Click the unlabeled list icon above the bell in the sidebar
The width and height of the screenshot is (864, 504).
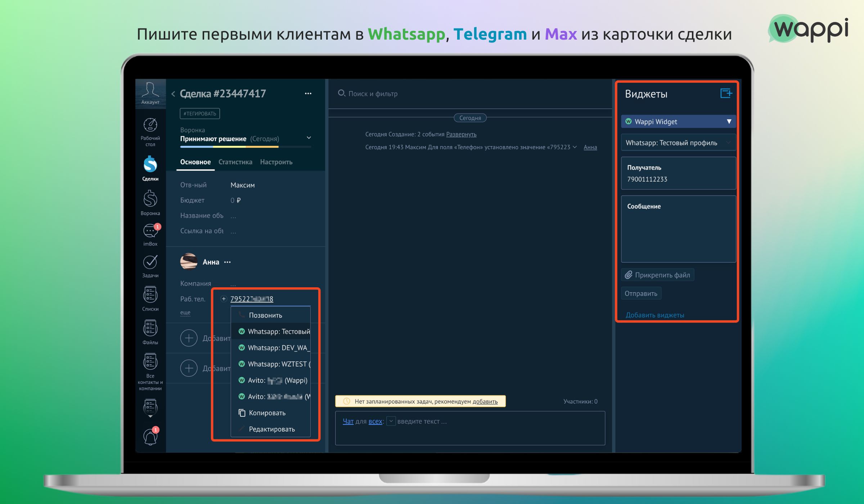click(150, 408)
